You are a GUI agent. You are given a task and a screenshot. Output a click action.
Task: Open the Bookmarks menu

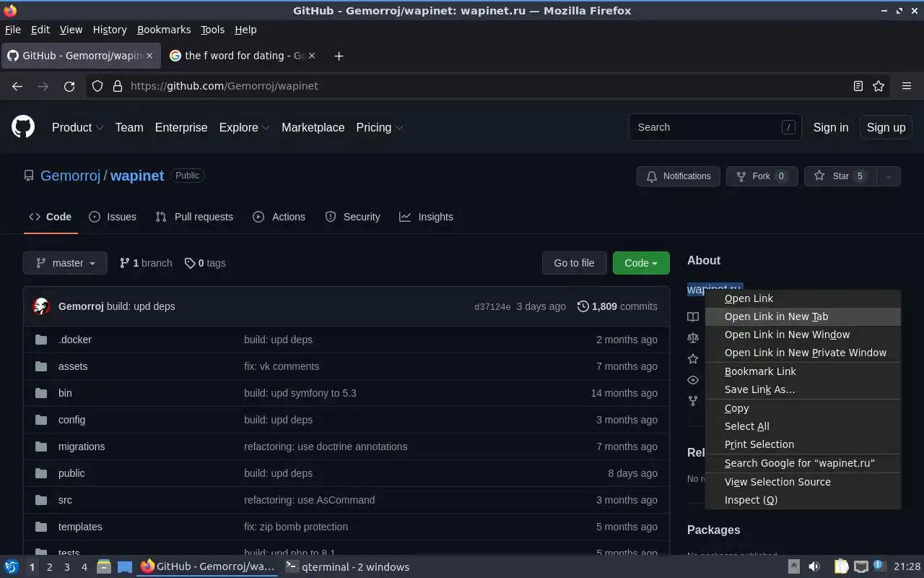tap(164, 30)
